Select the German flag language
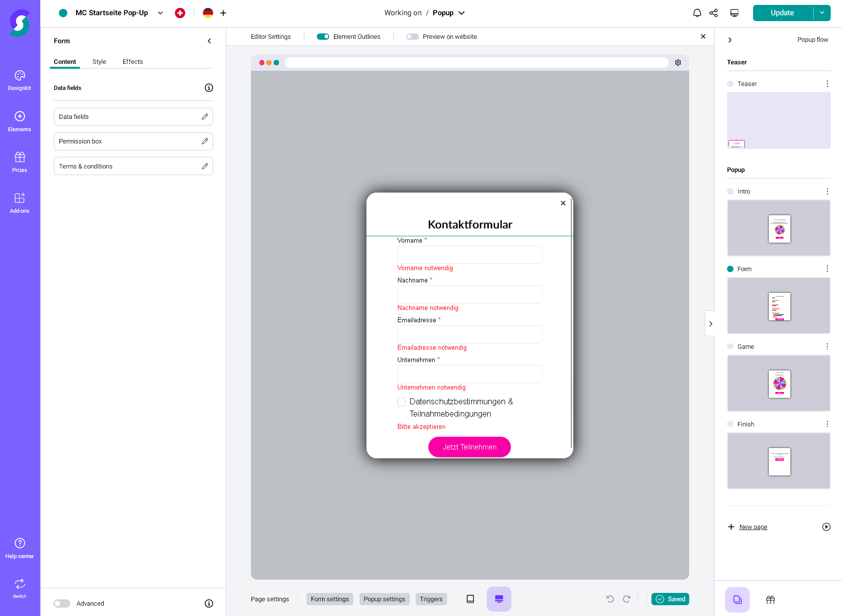Viewport: 842px width, 616px height. tap(208, 13)
